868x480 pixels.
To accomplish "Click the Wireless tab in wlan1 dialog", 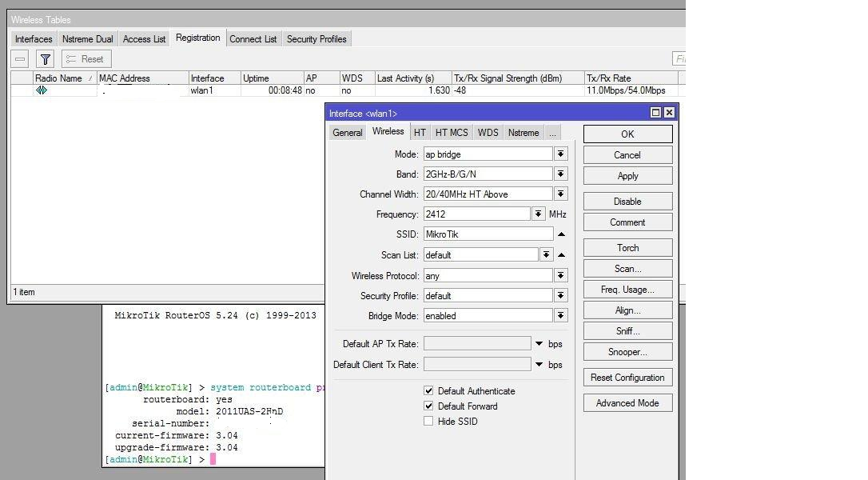I will coord(388,131).
